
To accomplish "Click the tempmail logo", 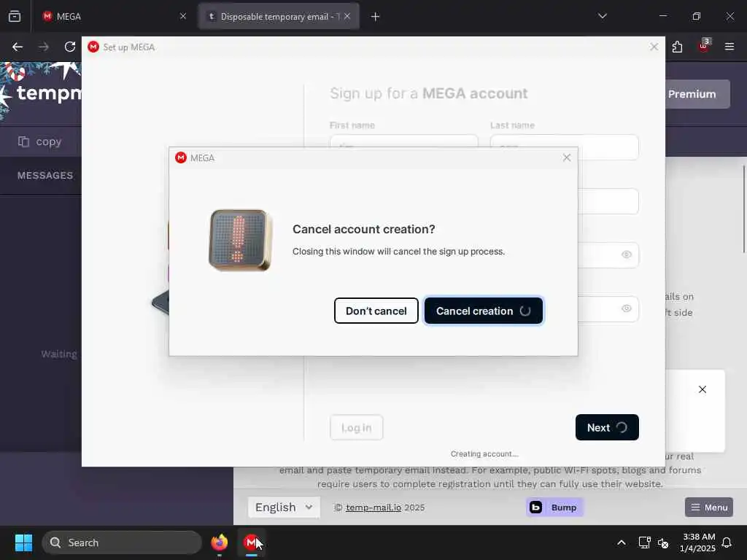I will [x=49, y=93].
